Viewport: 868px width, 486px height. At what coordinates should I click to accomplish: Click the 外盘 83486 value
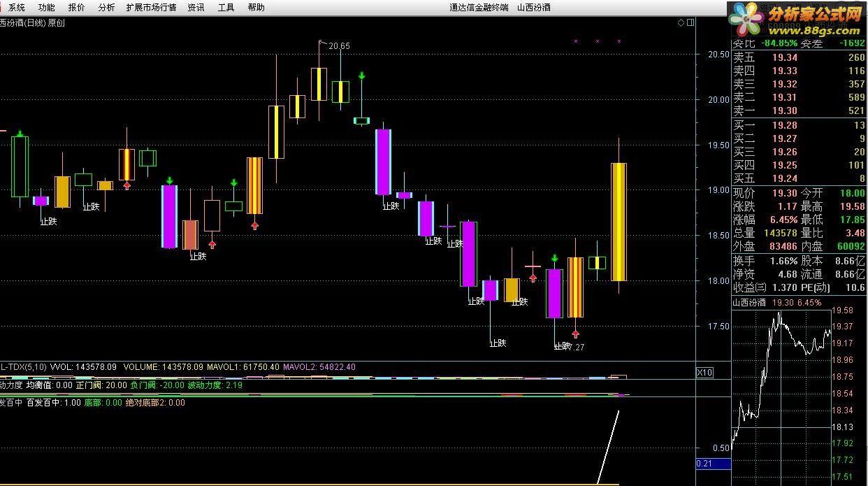(782, 246)
